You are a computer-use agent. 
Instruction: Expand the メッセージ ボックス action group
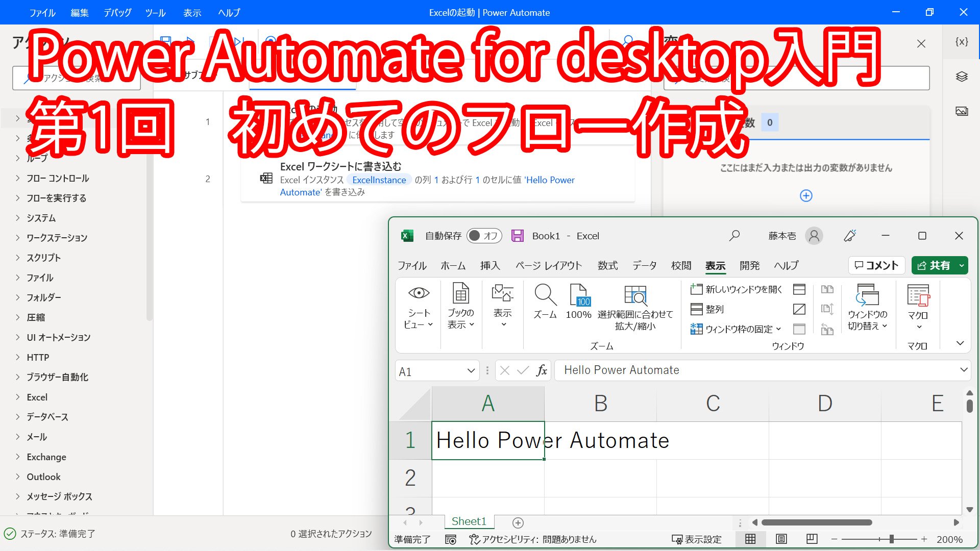pyautogui.click(x=18, y=496)
